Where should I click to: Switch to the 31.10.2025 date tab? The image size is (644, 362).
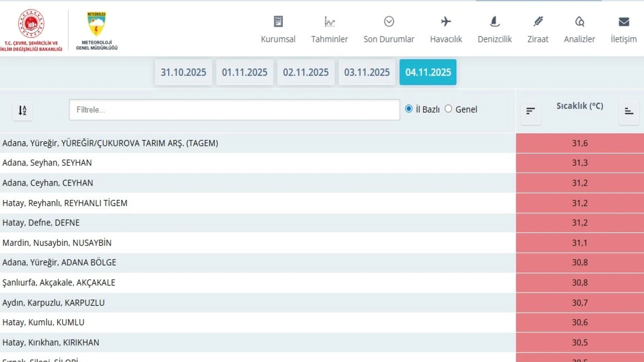click(x=184, y=72)
